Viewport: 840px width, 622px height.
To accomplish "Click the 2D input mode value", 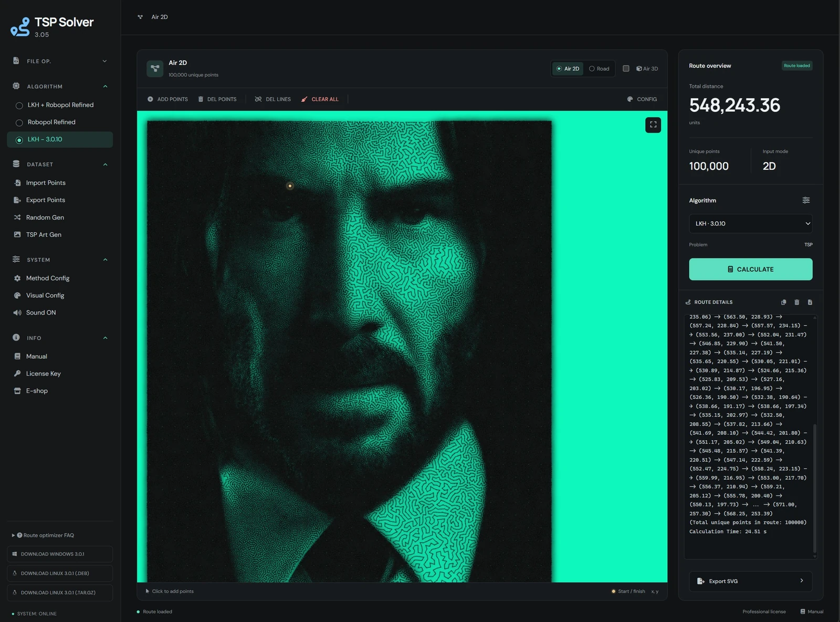I will pyautogui.click(x=769, y=167).
